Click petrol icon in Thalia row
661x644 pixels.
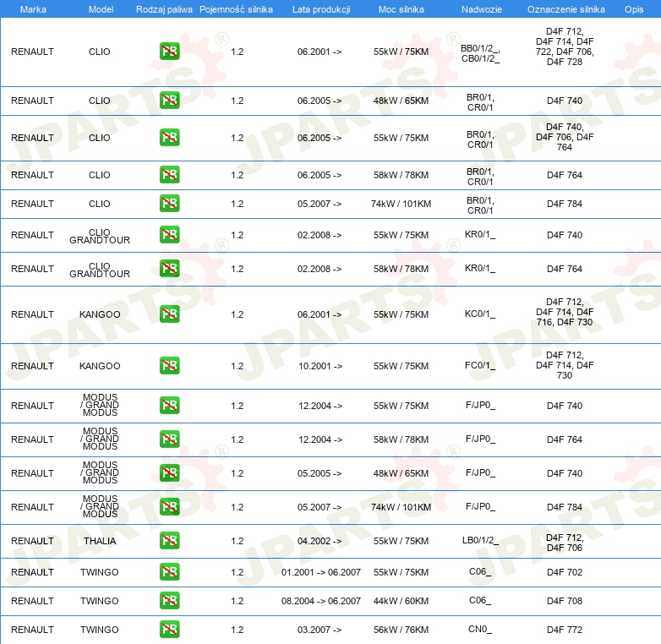tap(169, 540)
